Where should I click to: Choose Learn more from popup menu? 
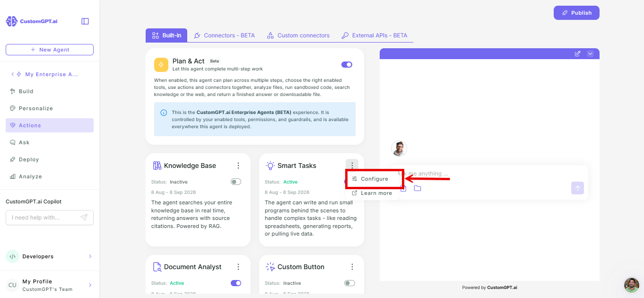click(x=372, y=193)
